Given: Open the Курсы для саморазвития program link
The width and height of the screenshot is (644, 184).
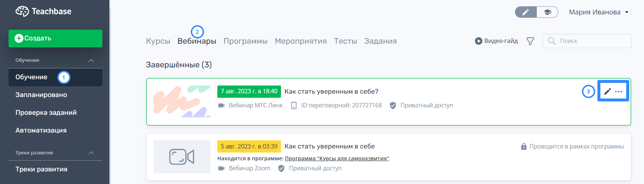Looking at the screenshot, I should [x=337, y=158].
